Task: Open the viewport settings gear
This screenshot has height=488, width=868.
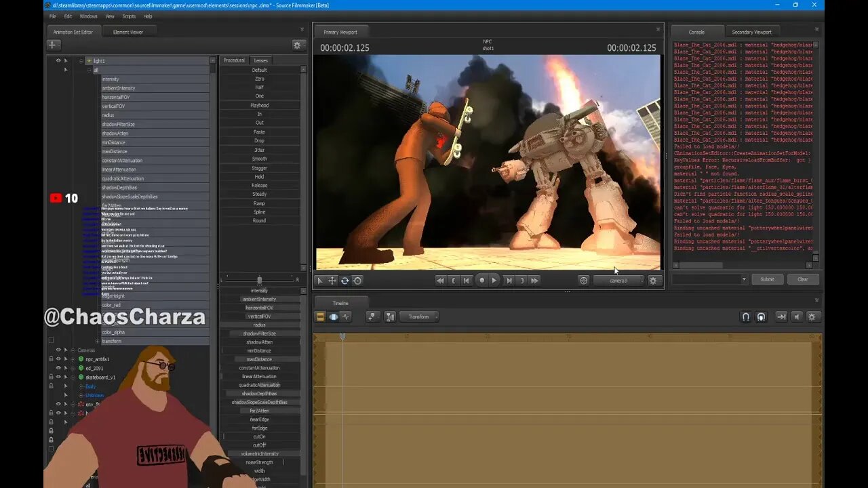Action: pyautogui.click(x=653, y=281)
